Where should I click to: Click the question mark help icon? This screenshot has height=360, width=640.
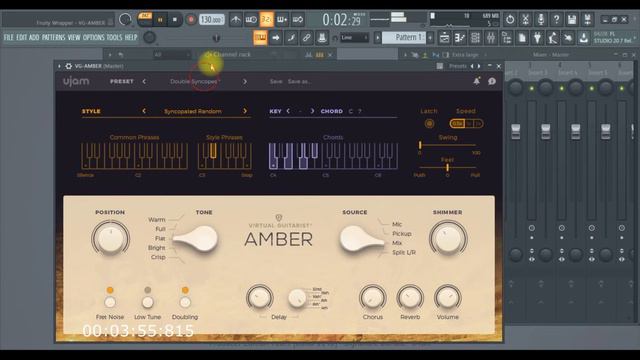pyautogui.click(x=556, y=19)
